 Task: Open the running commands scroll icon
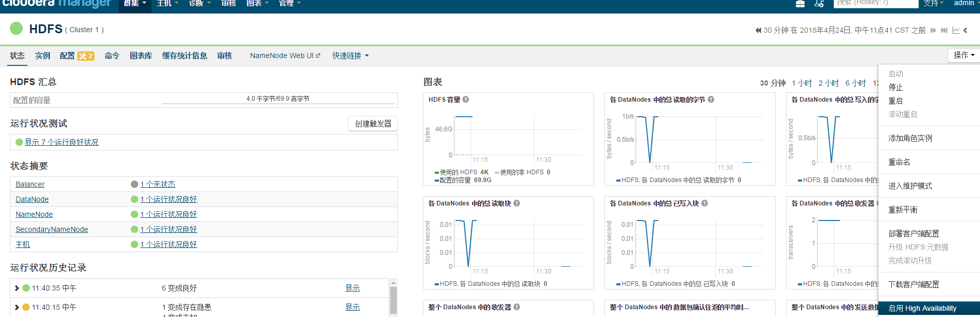click(819, 4)
